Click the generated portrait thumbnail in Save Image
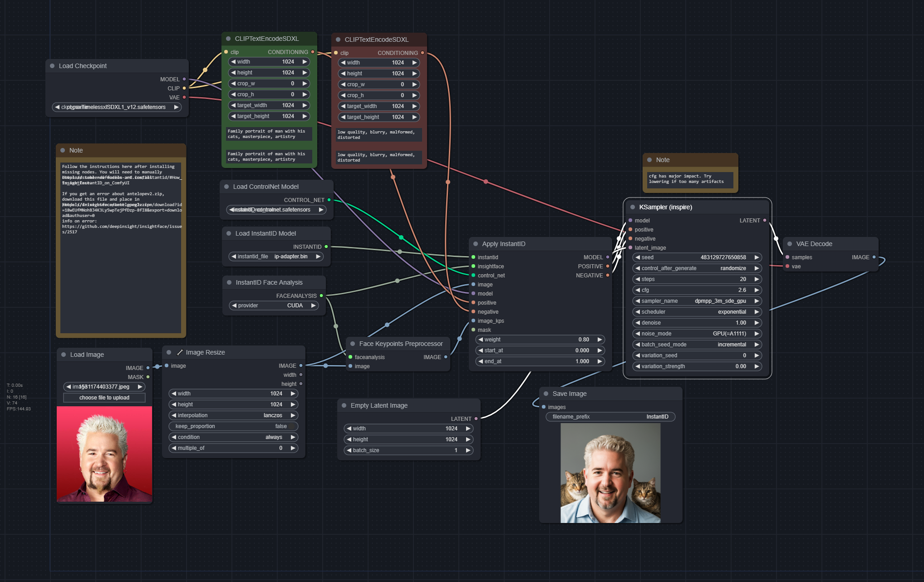The height and width of the screenshot is (582, 924). tap(610, 473)
